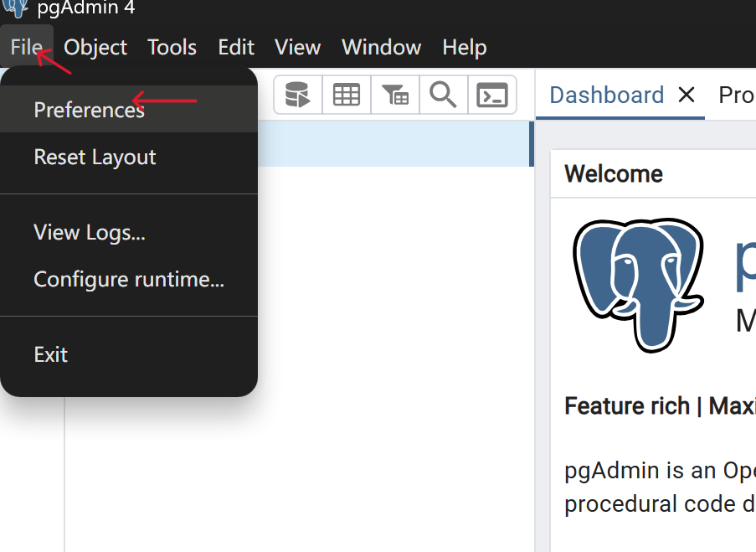Screen dimensions: 756x552
Task: Select Reset Layout menu entry
Action: click(129, 157)
